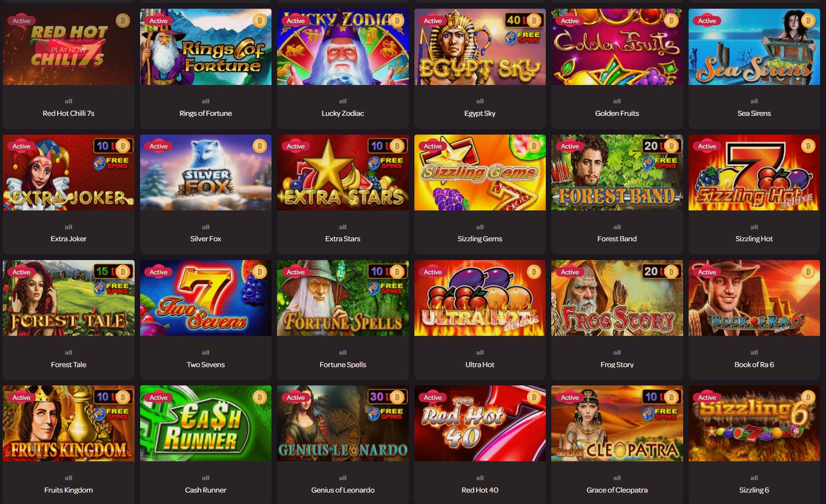Click the Fortune Spells title link
Viewport: 826px width, 504px height.
click(x=343, y=365)
